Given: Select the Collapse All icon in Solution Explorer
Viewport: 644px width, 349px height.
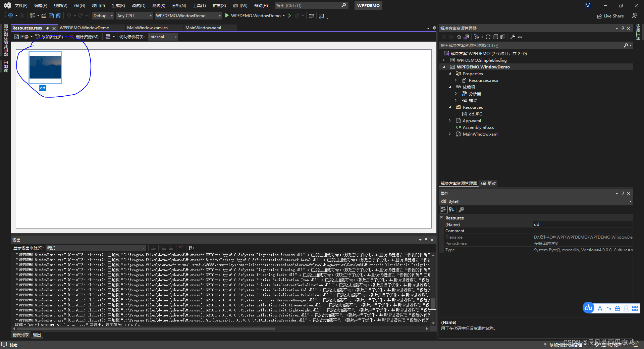Looking at the screenshot, I should [495, 37].
